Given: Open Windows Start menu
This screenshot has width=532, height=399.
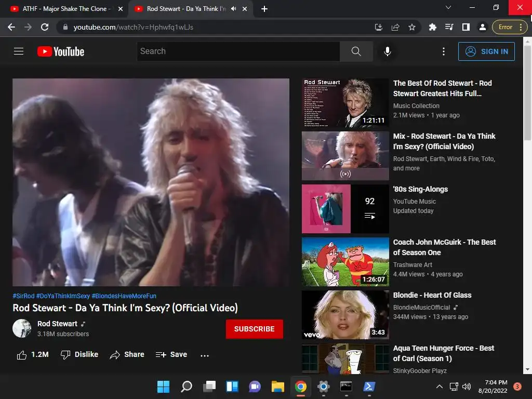Looking at the screenshot, I should point(163,387).
